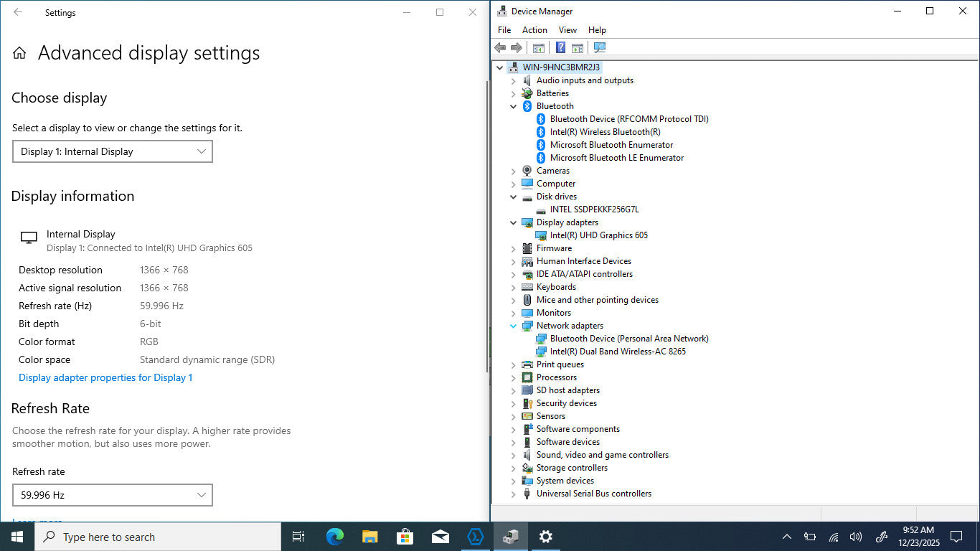The height and width of the screenshot is (551, 980).
Task: Select the Intel(R) UHD Graphics 605 device
Action: 598,235
